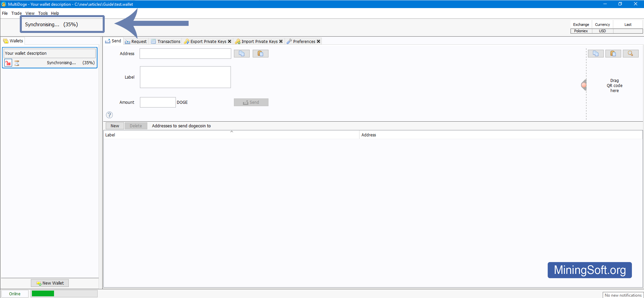Switch to the Request tab
The height and width of the screenshot is (298, 644).
(136, 41)
